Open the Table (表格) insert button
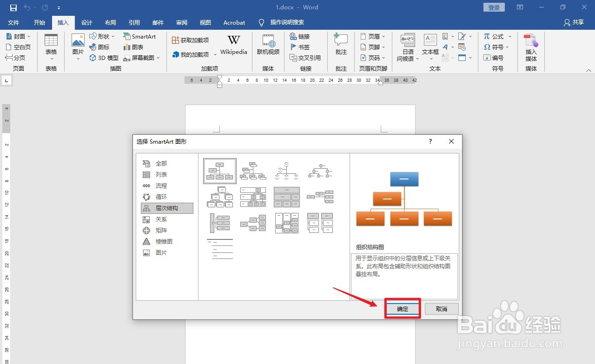This screenshot has width=595, height=364. point(51,47)
